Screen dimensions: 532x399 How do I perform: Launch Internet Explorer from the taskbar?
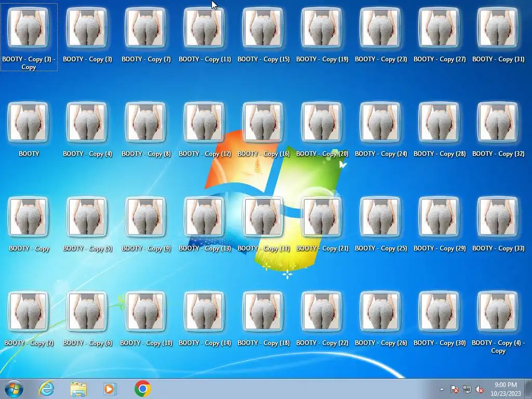click(x=46, y=389)
